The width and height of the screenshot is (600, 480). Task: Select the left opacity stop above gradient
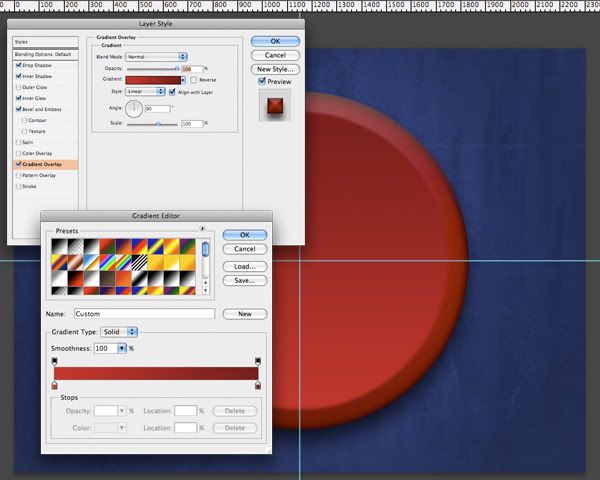coord(54,361)
